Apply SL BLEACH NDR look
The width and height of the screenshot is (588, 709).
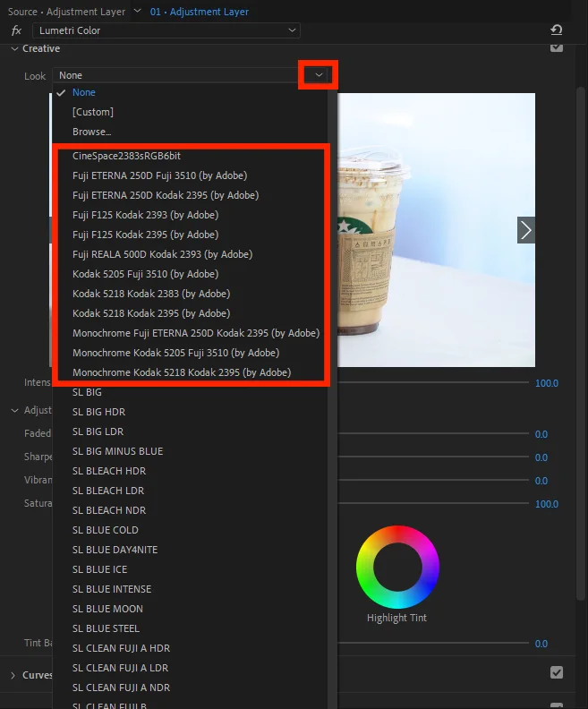(x=190, y=510)
